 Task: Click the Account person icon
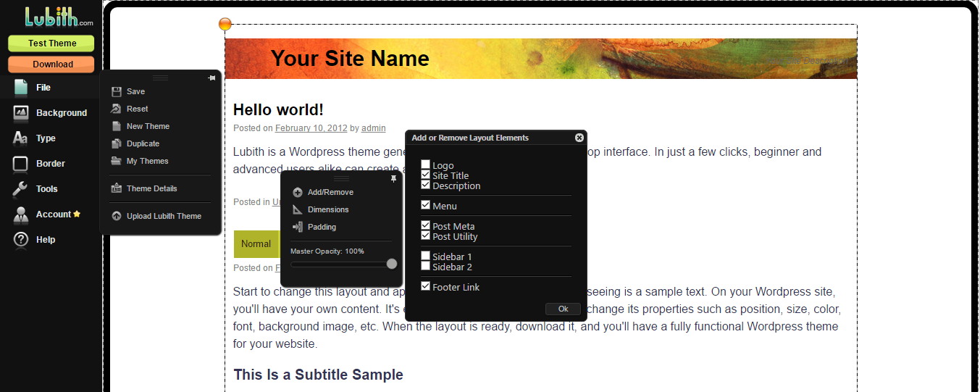tap(21, 214)
